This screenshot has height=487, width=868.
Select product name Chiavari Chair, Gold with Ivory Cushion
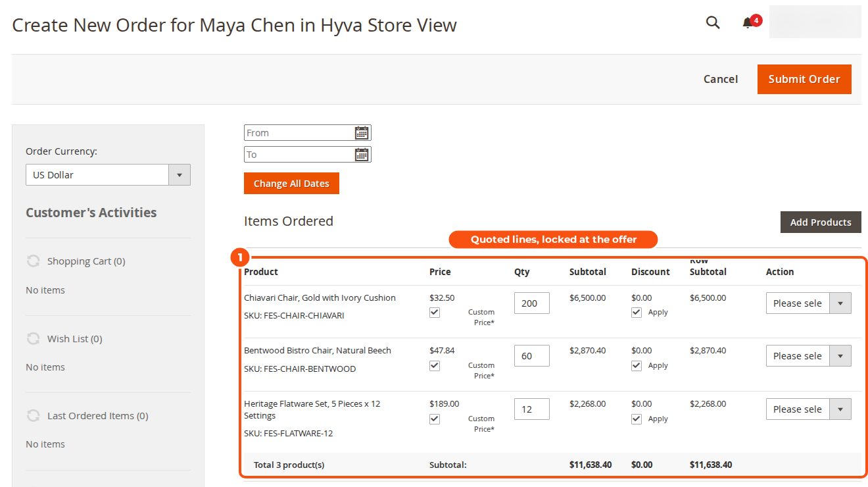tap(320, 298)
